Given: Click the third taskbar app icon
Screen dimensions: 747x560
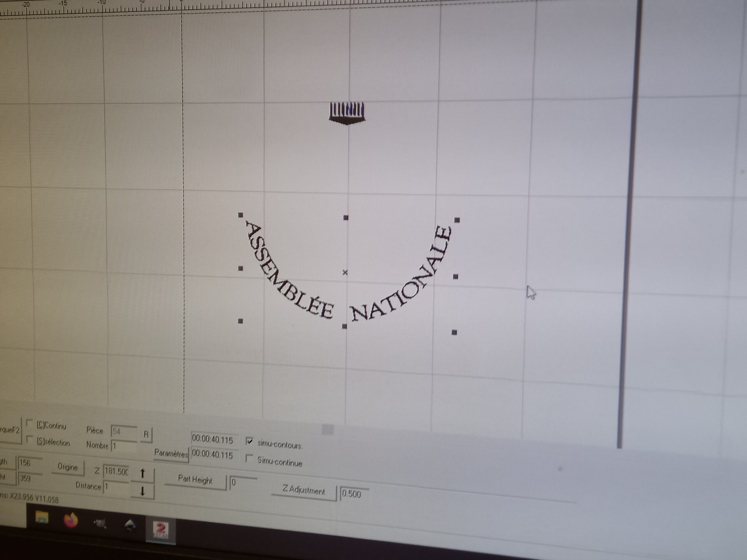Looking at the screenshot, I should (100, 523).
